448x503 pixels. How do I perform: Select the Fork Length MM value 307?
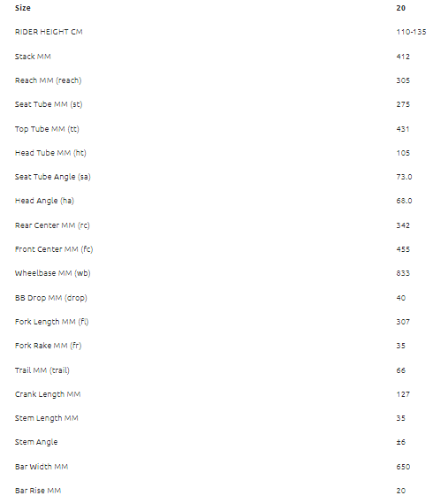pos(403,322)
